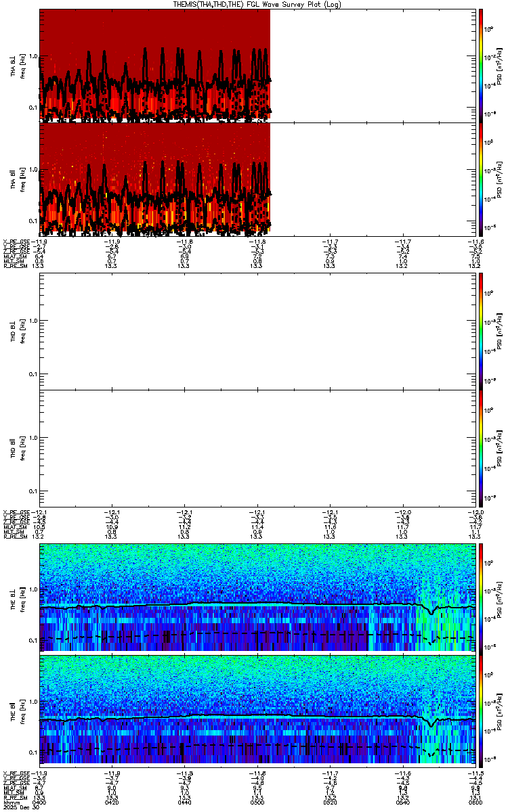The height and width of the screenshot is (812, 508).
Task: Click the THA B∥ spectrogram panel
Action: pos(257,179)
